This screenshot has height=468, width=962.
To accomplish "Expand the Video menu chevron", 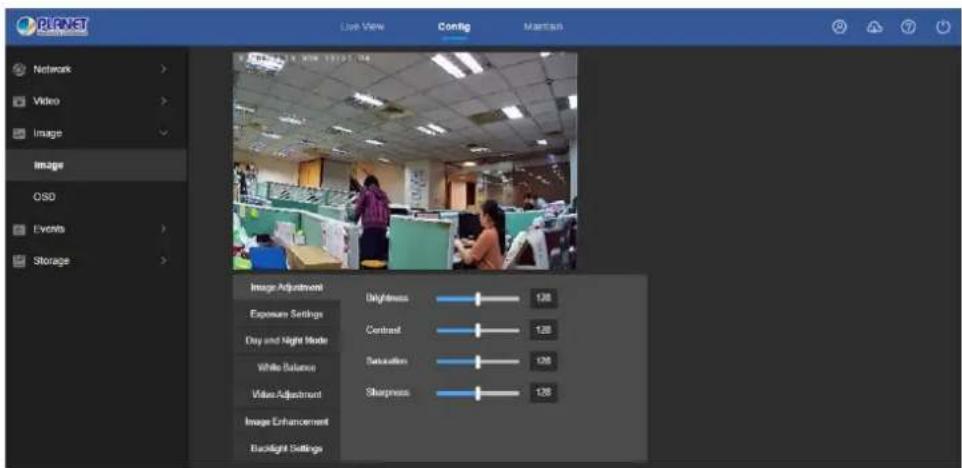I will click(x=163, y=101).
